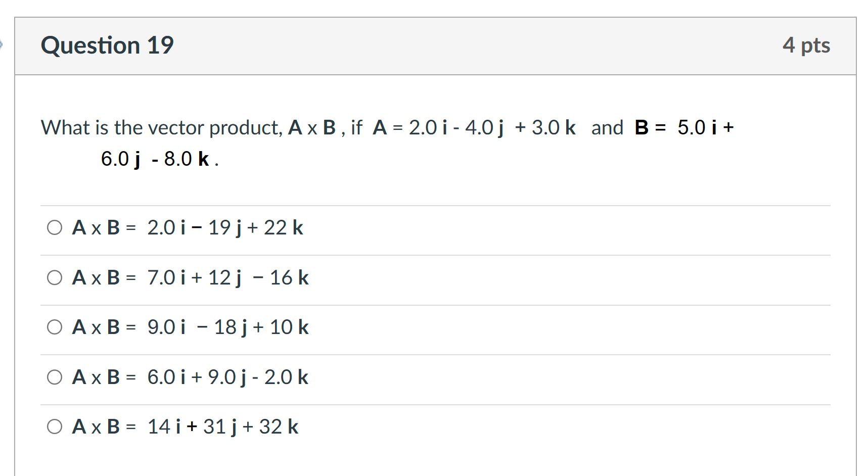The image size is (868, 476).
Task: Click the question marker on the left edge
Action: (3, 44)
